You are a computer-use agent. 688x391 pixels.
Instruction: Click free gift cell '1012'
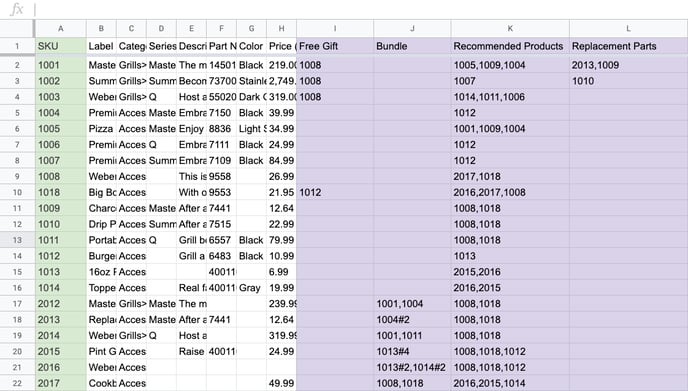tap(335, 192)
